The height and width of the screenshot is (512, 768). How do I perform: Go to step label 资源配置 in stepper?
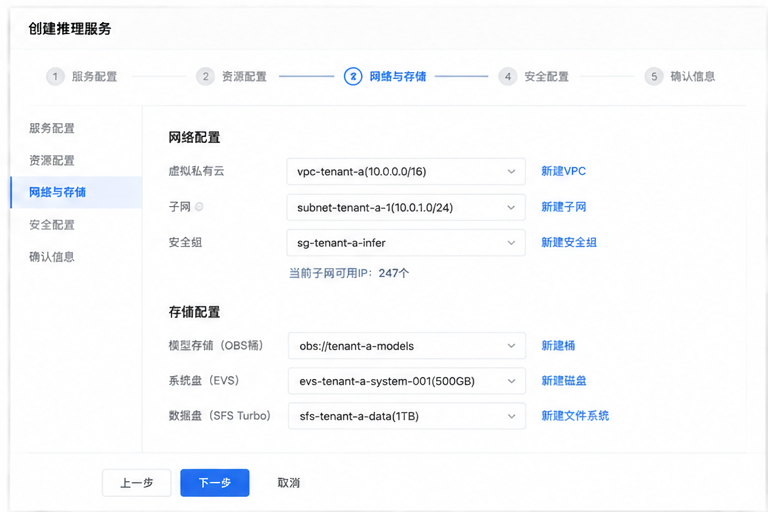coord(244,76)
